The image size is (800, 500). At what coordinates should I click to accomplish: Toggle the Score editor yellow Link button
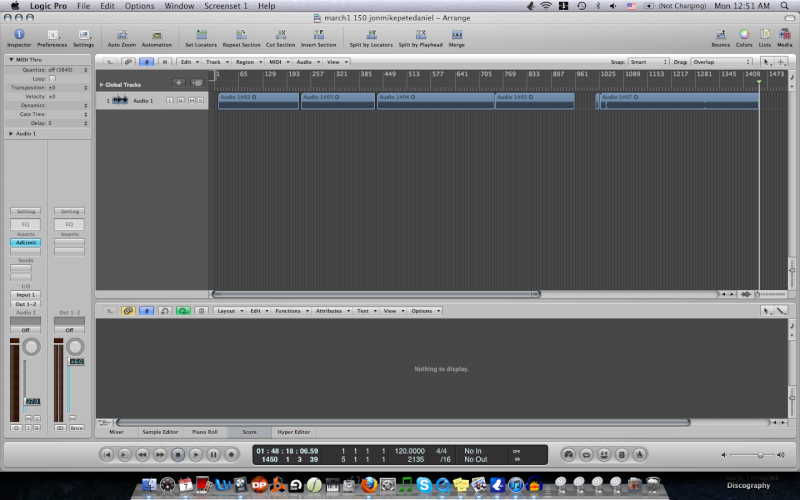(x=128, y=311)
